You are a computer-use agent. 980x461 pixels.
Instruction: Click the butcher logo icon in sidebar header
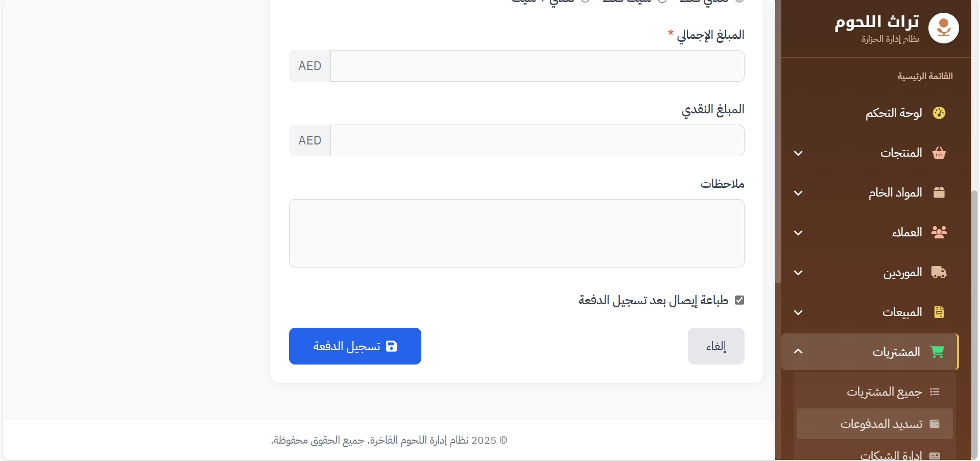click(x=943, y=28)
